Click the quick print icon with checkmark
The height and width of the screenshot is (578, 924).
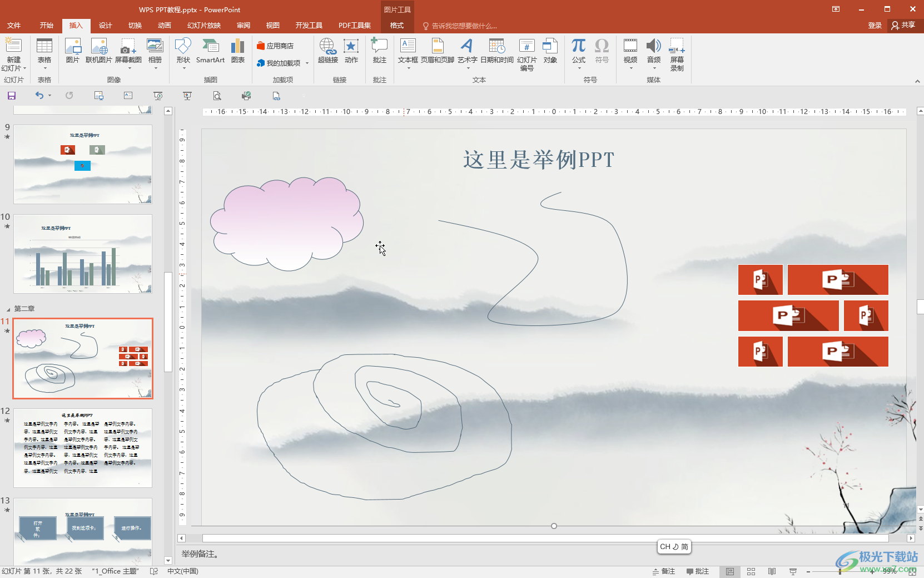pyautogui.click(x=246, y=96)
